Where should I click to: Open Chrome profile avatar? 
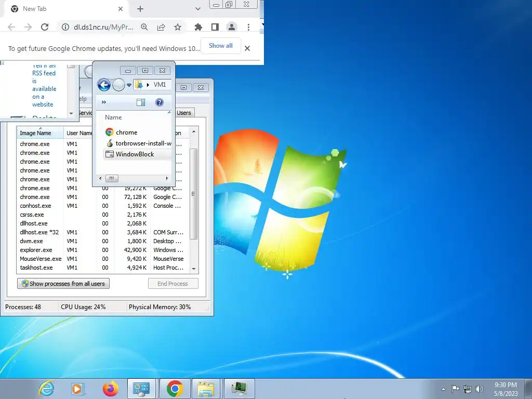232,27
